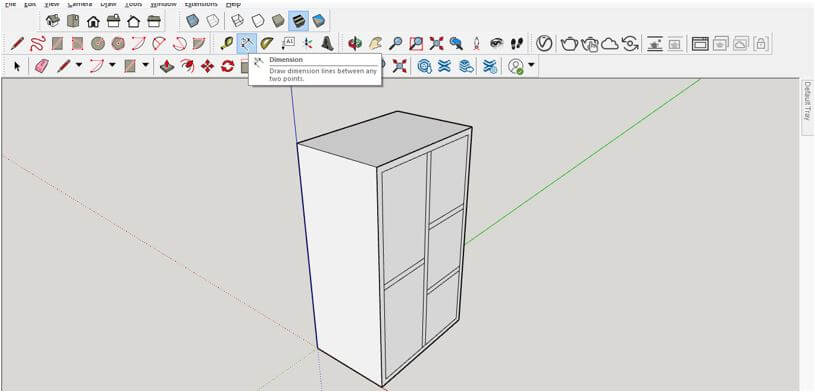Click Zoom Extents in bottom toolbar
Image resolution: width=815 pixels, height=392 pixels.
point(399,66)
